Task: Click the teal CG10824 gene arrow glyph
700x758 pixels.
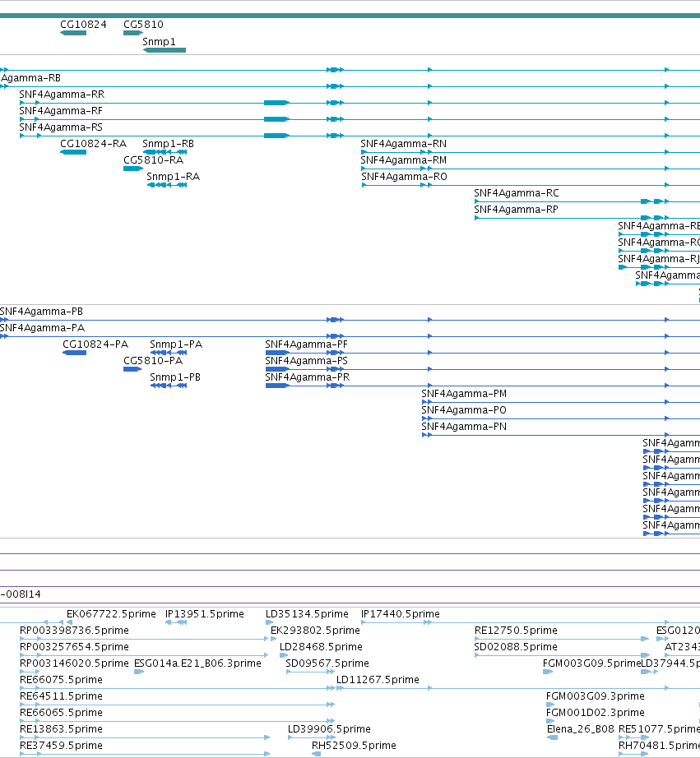Action: [x=73, y=33]
